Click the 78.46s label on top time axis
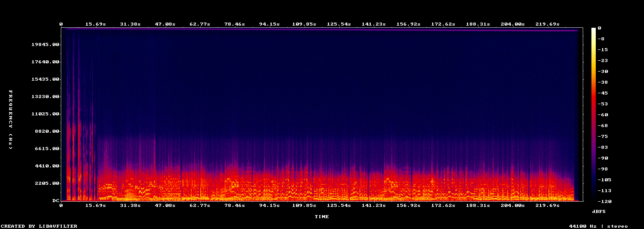Screen dimensions: 644x229 [235, 24]
